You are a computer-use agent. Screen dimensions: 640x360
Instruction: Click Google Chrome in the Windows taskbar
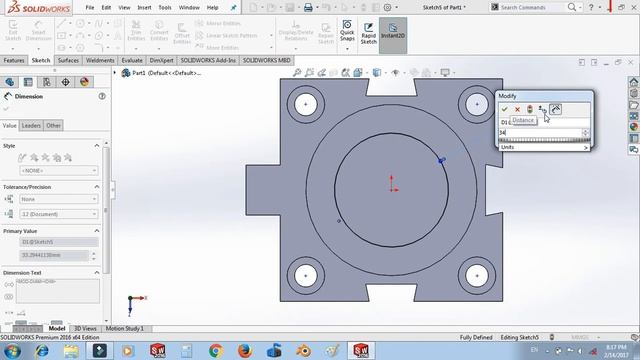point(216,351)
